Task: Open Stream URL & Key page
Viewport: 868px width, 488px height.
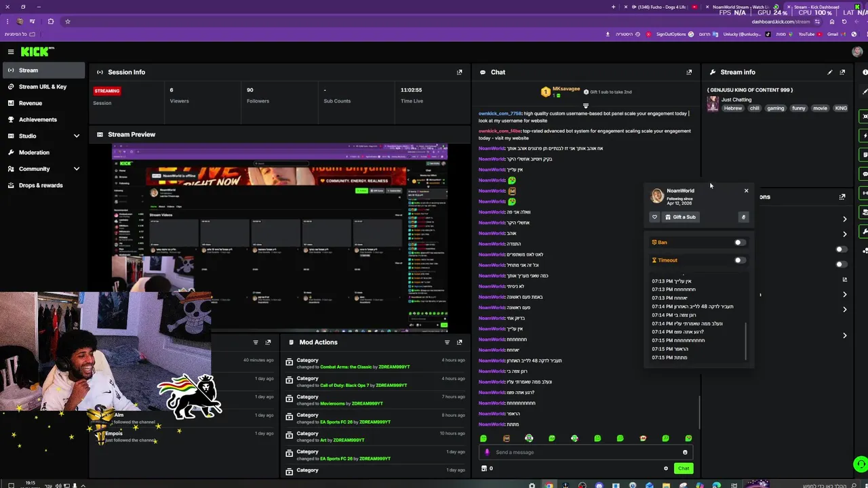Action: point(43,87)
